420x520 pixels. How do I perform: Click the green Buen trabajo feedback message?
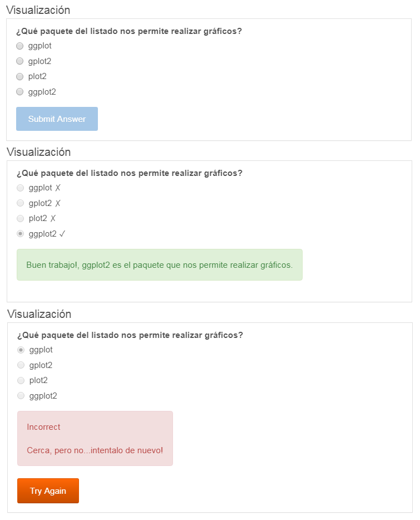tap(160, 265)
